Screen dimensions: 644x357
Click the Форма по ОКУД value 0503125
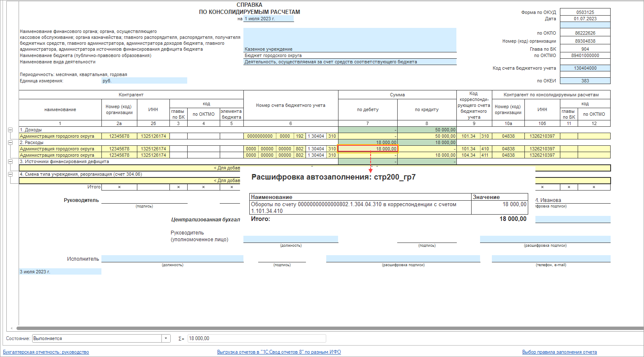tap(585, 12)
